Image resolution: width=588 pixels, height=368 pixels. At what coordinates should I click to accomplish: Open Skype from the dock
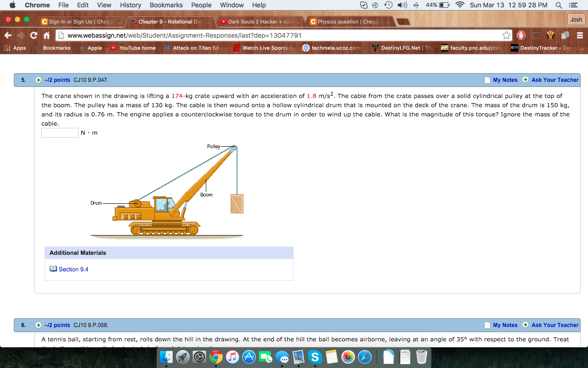click(x=315, y=356)
